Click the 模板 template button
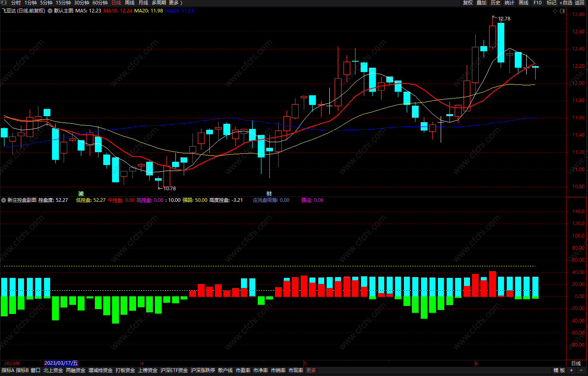 tap(559, 370)
